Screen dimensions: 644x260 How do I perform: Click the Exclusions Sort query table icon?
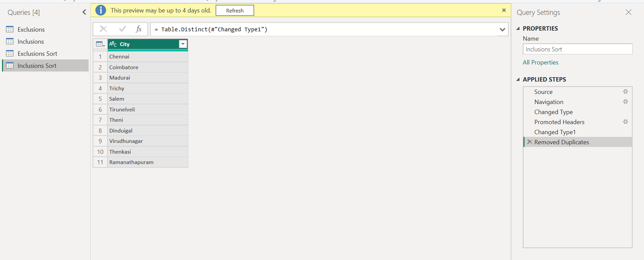tap(10, 53)
